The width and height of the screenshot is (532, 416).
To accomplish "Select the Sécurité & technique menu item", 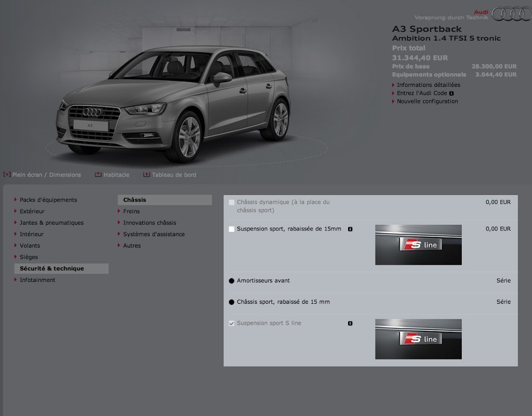I will 61,269.
